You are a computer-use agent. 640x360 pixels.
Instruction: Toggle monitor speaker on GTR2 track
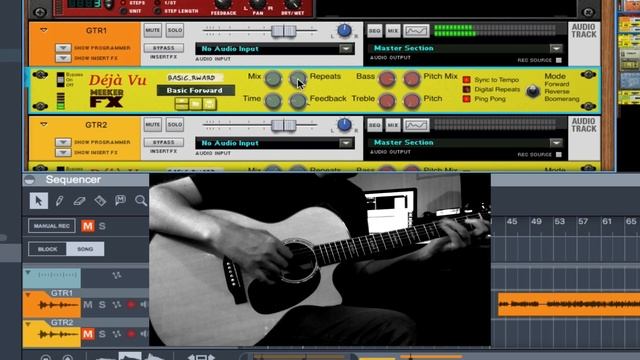[x=144, y=334]
